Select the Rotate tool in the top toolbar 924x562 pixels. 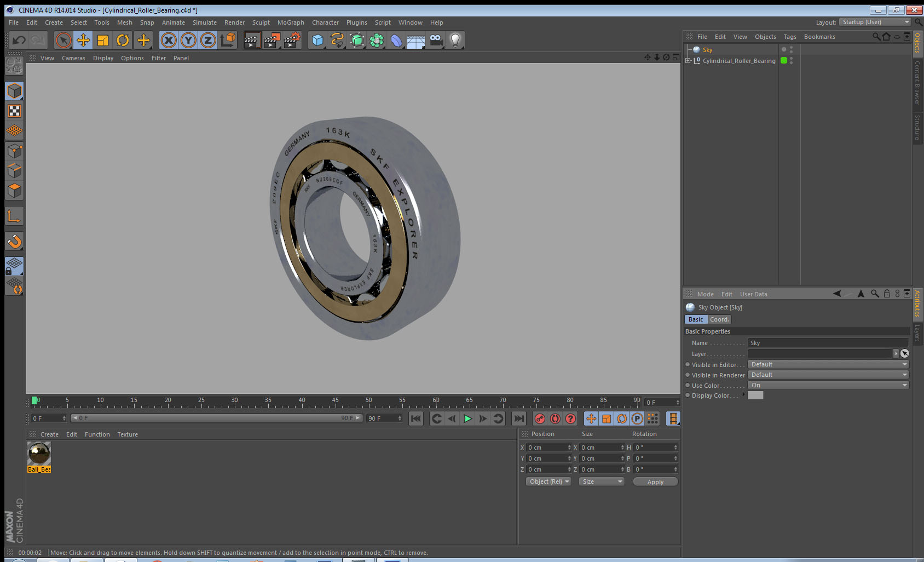123,40
